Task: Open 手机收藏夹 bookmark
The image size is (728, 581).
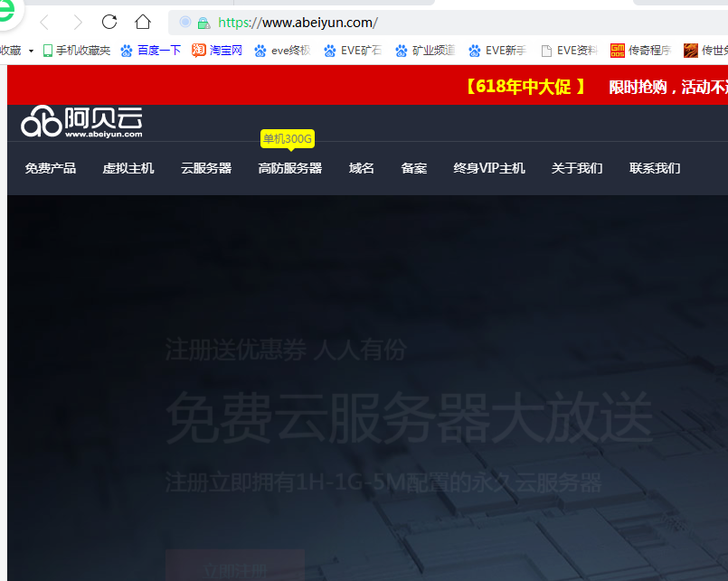Action: tap(77, 50)
